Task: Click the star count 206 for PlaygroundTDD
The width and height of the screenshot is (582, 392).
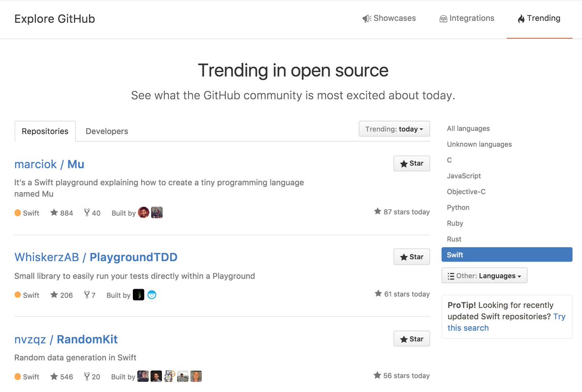Action: pyautogui.click(x=62, y=295)
